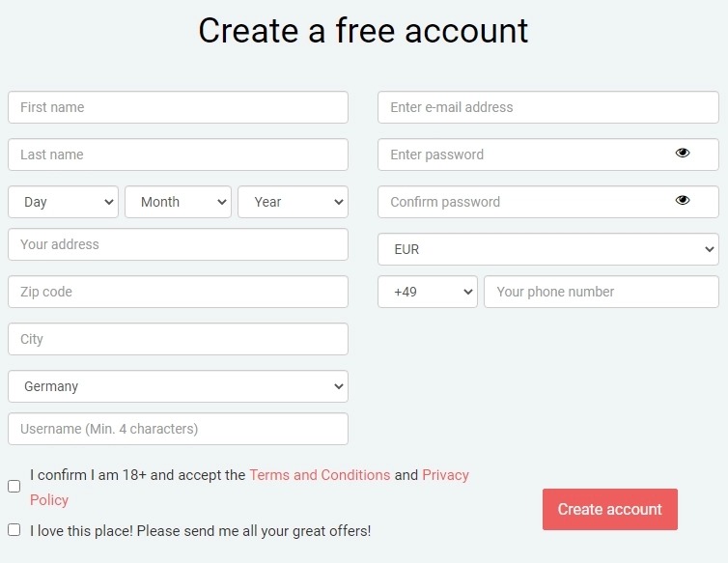Click into the Zip code field
Screen dimensions: 728x563
[x=178, y=292]
